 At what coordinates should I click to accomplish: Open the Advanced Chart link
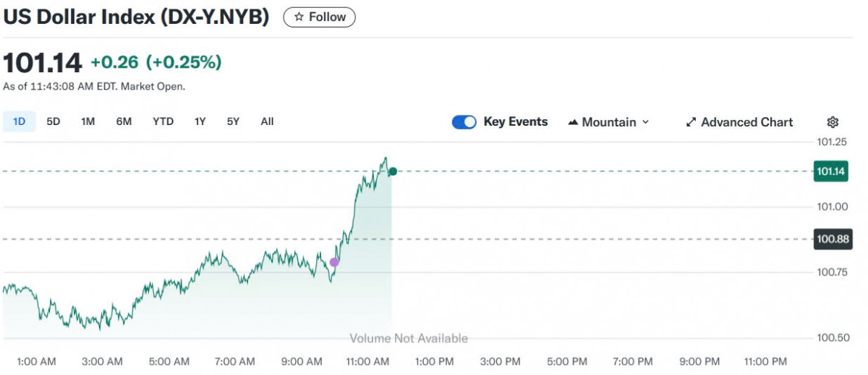click(x=746, y=122)
